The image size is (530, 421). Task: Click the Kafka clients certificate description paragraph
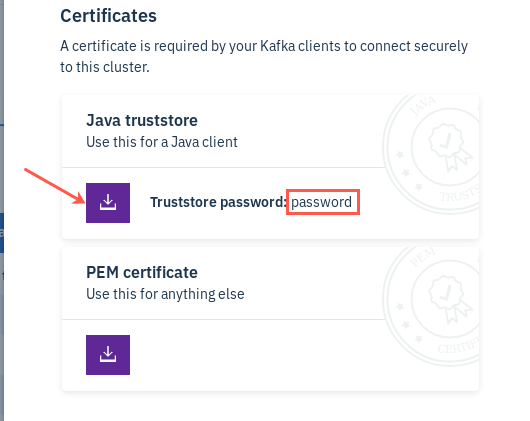point(264,56)
